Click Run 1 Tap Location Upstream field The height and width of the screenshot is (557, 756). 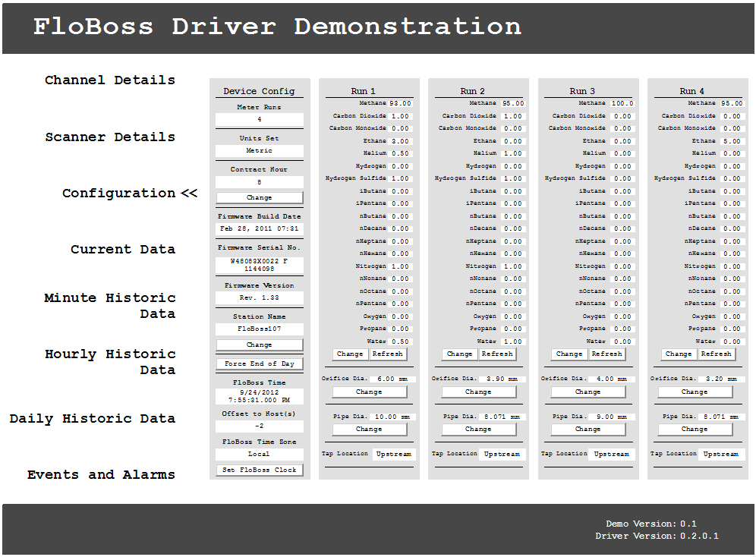click(394, 455)
